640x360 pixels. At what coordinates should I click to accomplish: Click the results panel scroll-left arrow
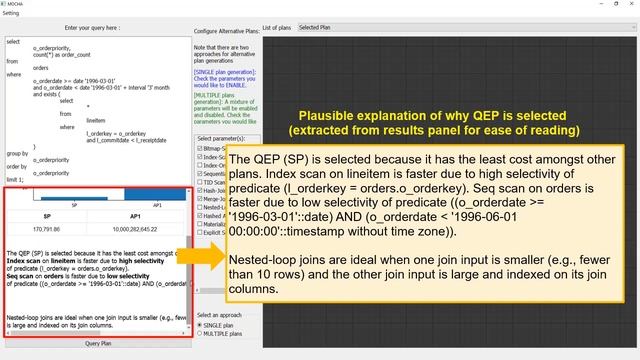pos(8,333)
